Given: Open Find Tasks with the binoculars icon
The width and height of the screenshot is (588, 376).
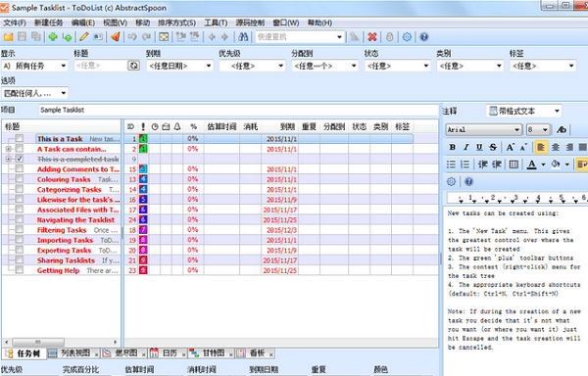Looking at the screenshot, I should pyautogui.click(x=243, y=36).
